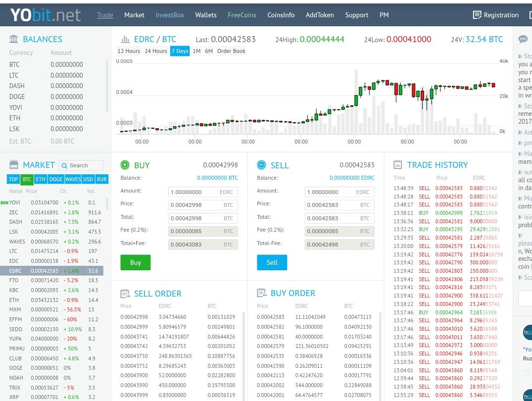Click the Sell Amount input field
The image size is (532, 401).
[x=339, y=192]
